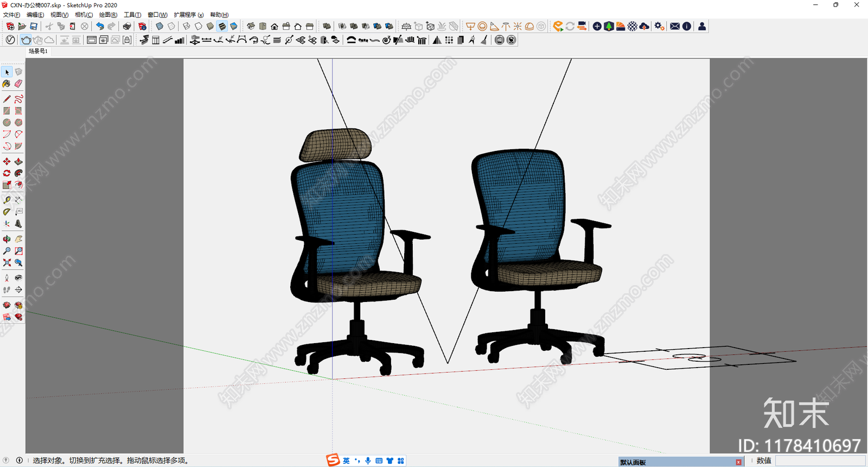Open the 文件(F) menu
Image resolution: width=868 pixels, height=467 pixels.
coord(12,15)
